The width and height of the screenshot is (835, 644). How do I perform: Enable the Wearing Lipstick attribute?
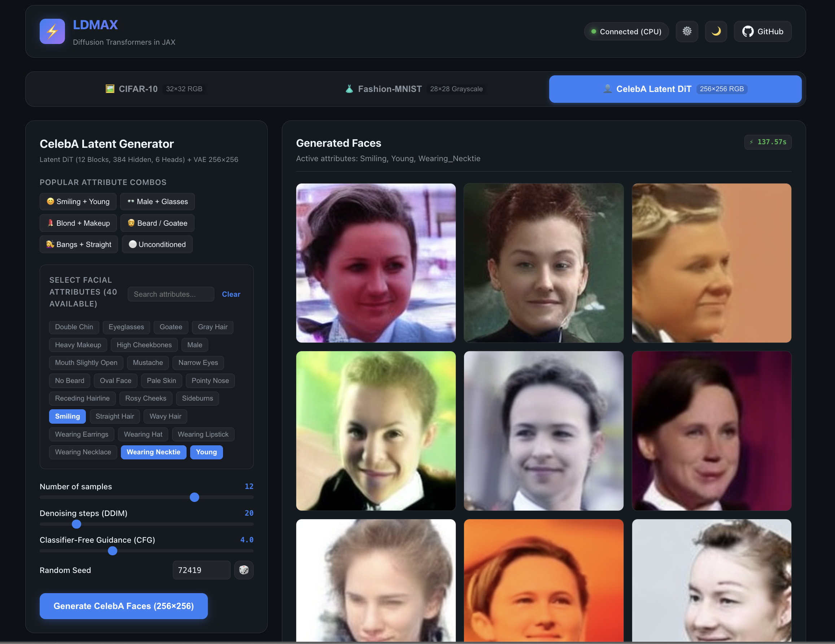[203, 434]
